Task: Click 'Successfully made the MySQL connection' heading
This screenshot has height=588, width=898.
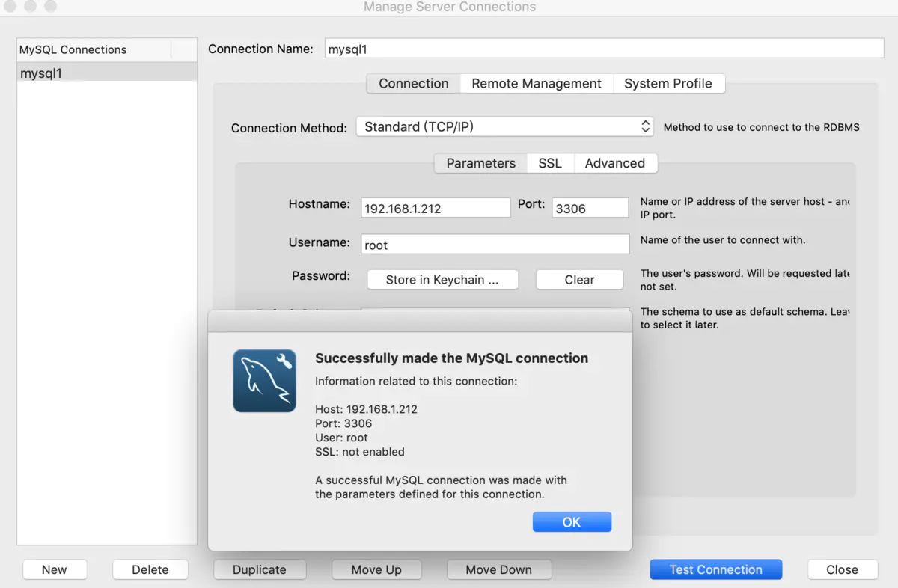Action: click(x=451, y=358)
